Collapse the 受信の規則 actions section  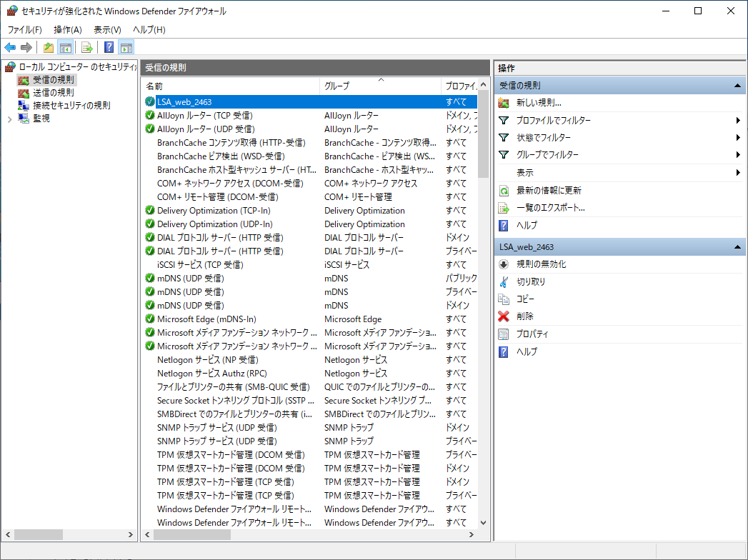pyautogui.click(x=737, y=86)
